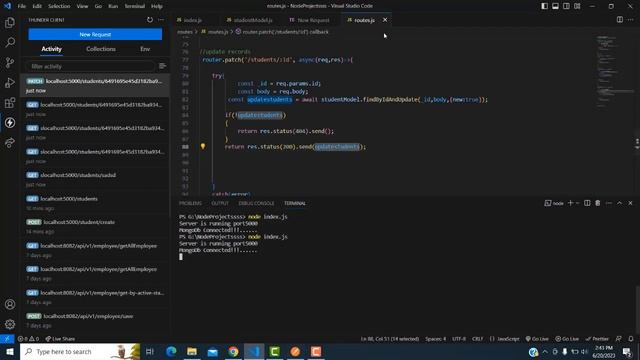Open the Help menu

(157, 6)
